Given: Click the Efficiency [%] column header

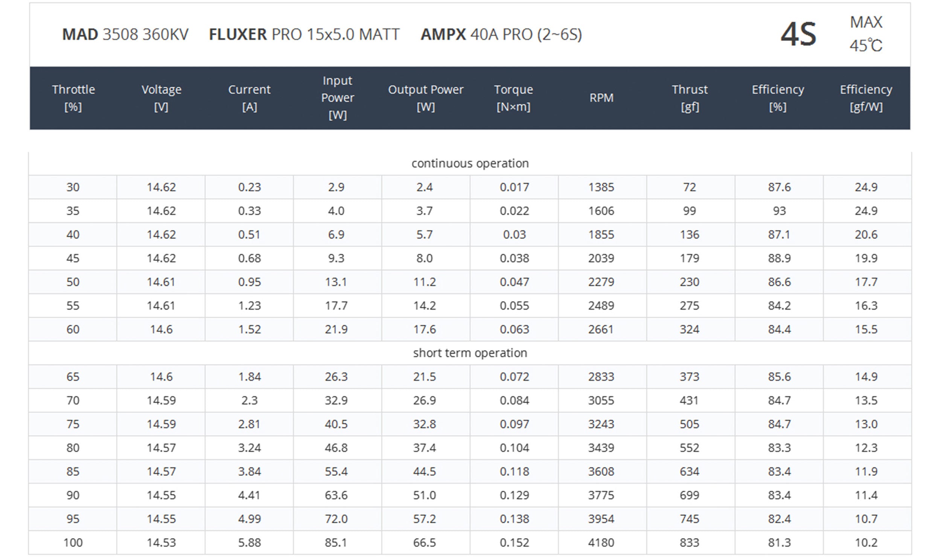Looking at the screenshot, I should coord(778,98).
